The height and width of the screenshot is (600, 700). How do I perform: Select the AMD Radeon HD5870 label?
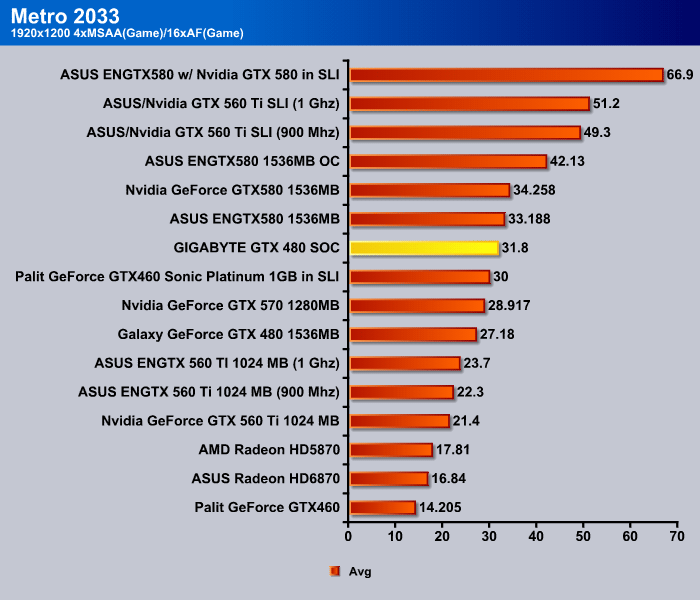(x=270, y=450)
